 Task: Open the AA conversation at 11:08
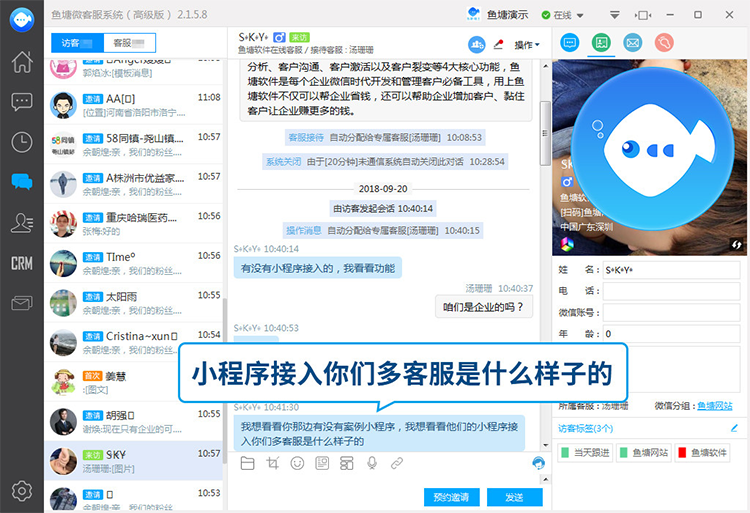(133, 105)
